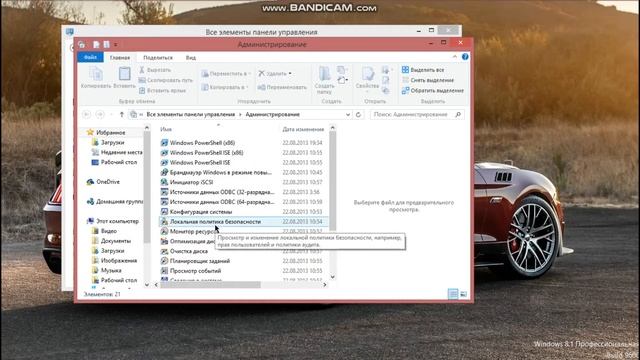640x360 pixels.
Task: Open Видео in the navigation pane
Action: coord(109,231)
